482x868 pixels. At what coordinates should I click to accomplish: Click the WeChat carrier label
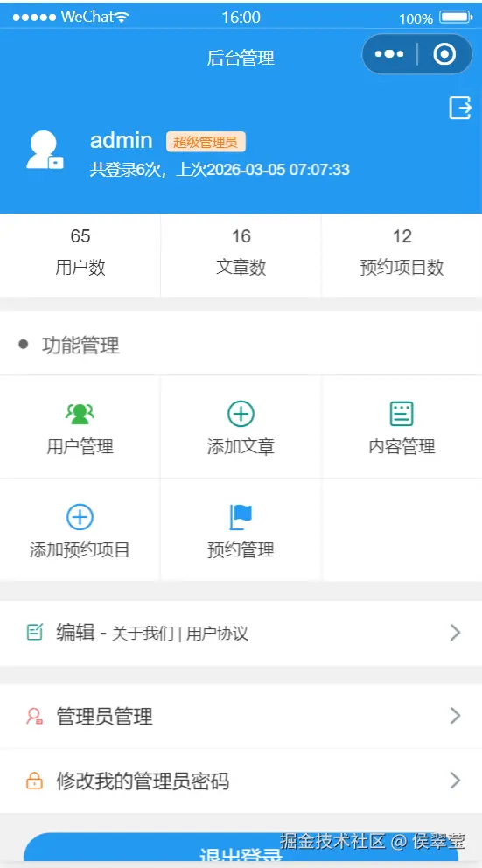coord(87,17)
